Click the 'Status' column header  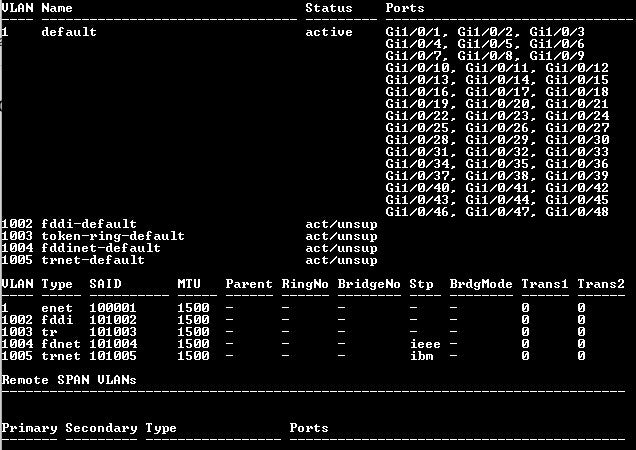[329, 8]
